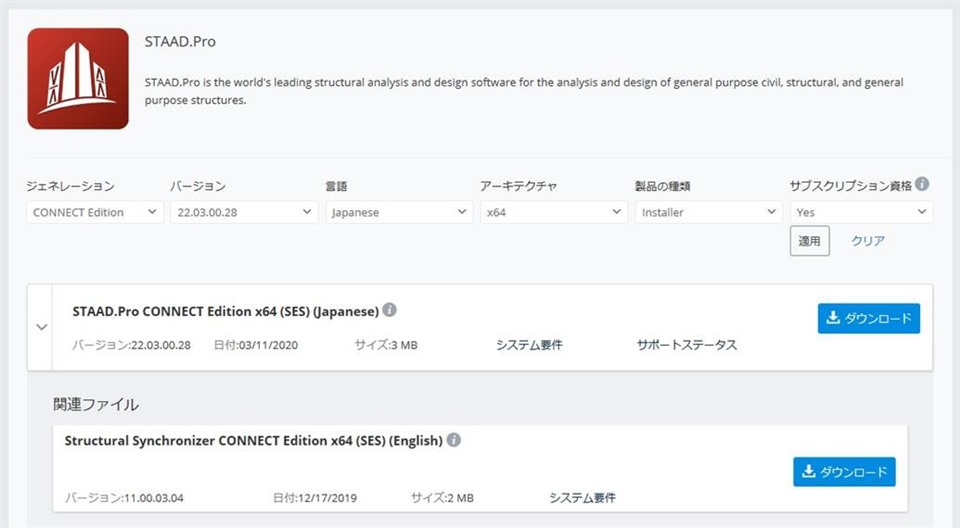The width and height of the screenshot is (960, 528).
Task: Collapse the STAAD.Pro result row chevron
Action: (x=41, y=327)
